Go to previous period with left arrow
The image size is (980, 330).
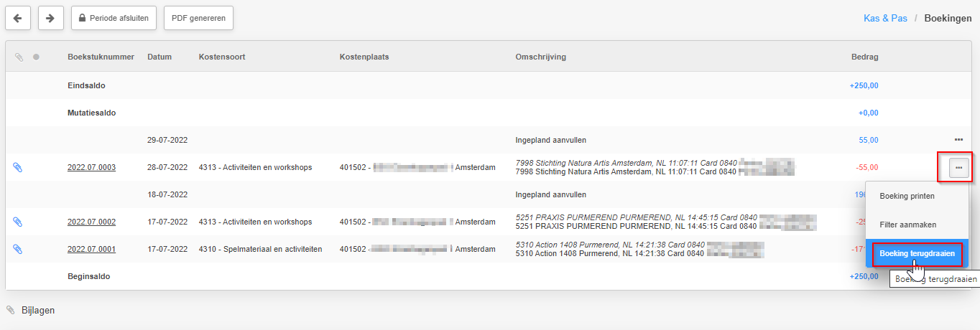click(18, 18)
